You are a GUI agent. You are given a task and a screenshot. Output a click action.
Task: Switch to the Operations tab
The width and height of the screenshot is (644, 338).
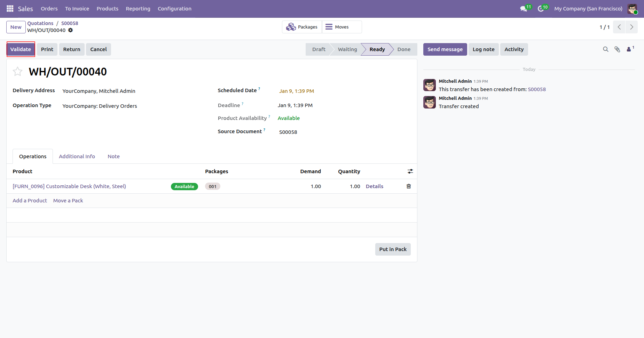[x=33, y=156]
